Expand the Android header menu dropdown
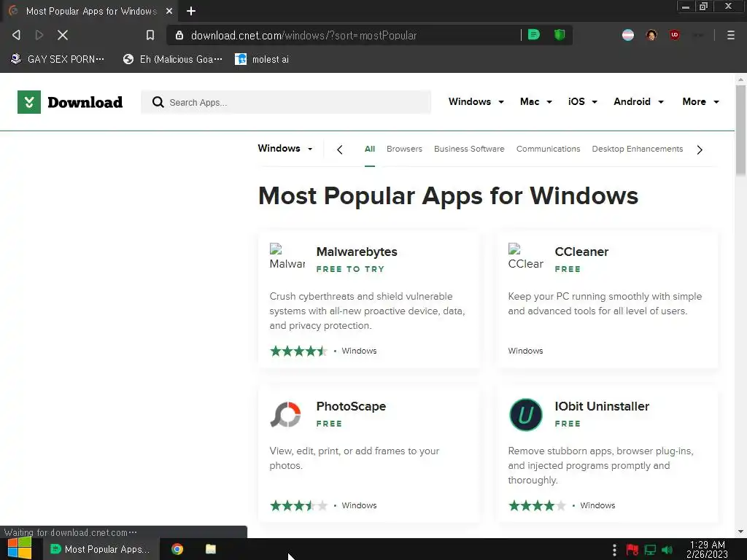The height and width of the screenshot is (560, 747). (638, 101)
